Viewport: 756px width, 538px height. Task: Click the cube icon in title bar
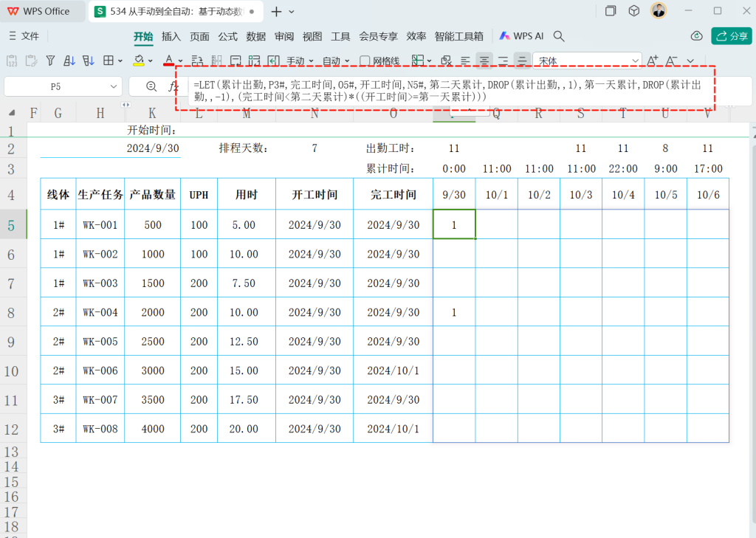coord(634,10)
